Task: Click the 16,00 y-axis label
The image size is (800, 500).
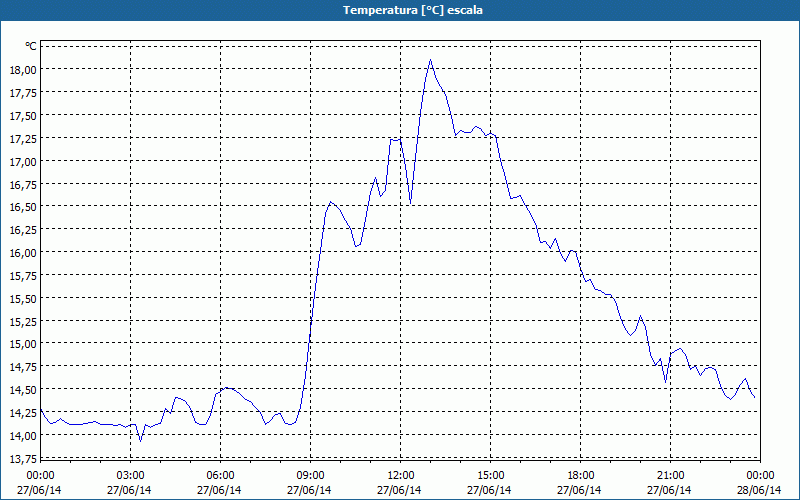Action: click(23, 253)
